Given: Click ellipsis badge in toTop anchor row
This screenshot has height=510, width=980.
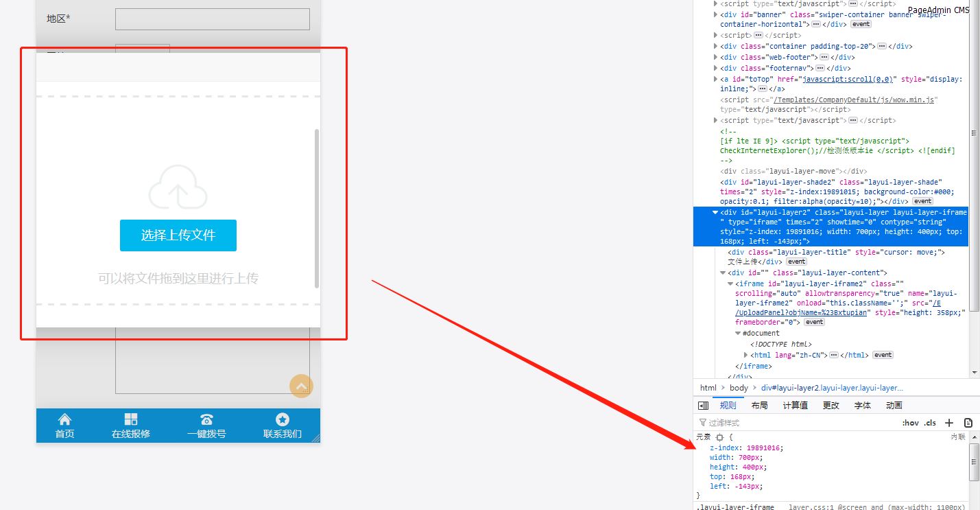Looking at the screenshot, I should pos(763,89).
